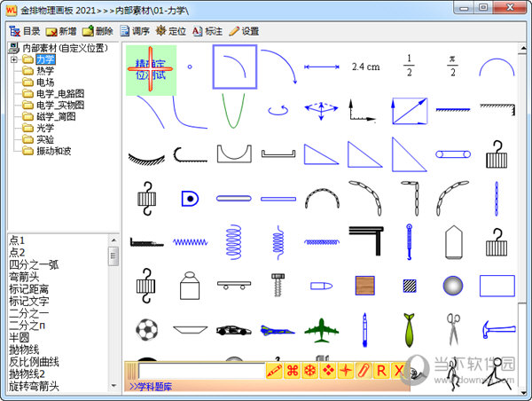
Task: Pick the double-headed distance marker
Action: [x=322, y=67]
